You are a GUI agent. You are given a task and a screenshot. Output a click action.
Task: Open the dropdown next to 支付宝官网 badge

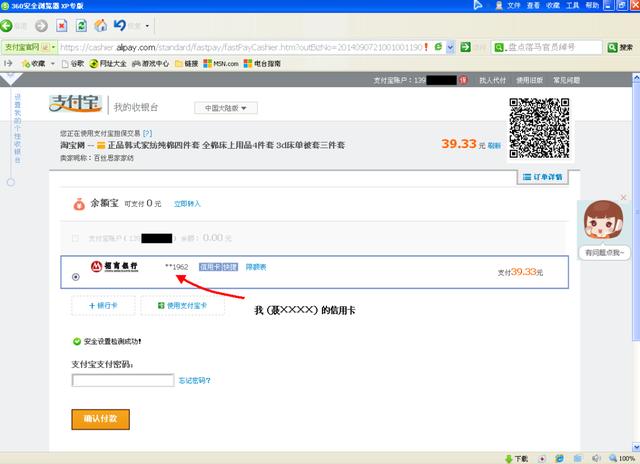(x=53, y=47)
